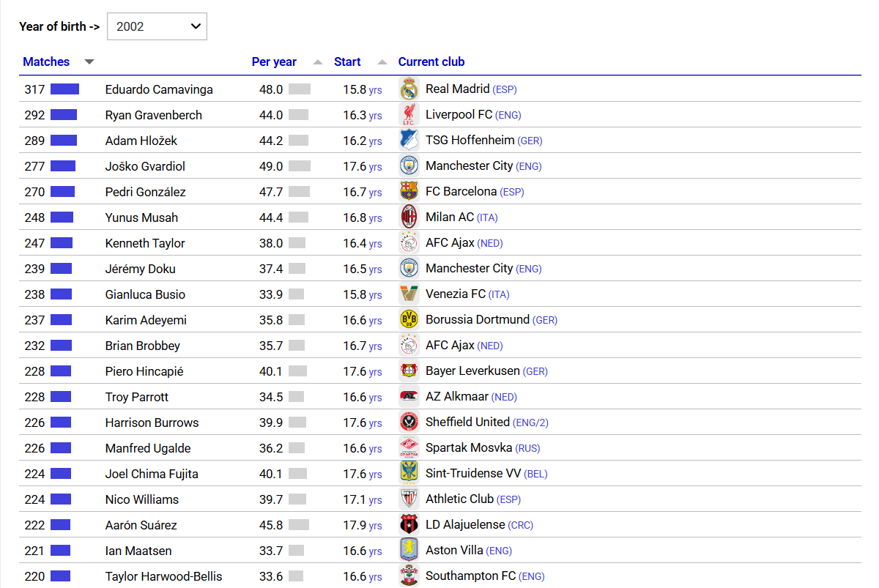
Task: Click the yrs label in Ian Maatsen row
Action: [376, 551]
